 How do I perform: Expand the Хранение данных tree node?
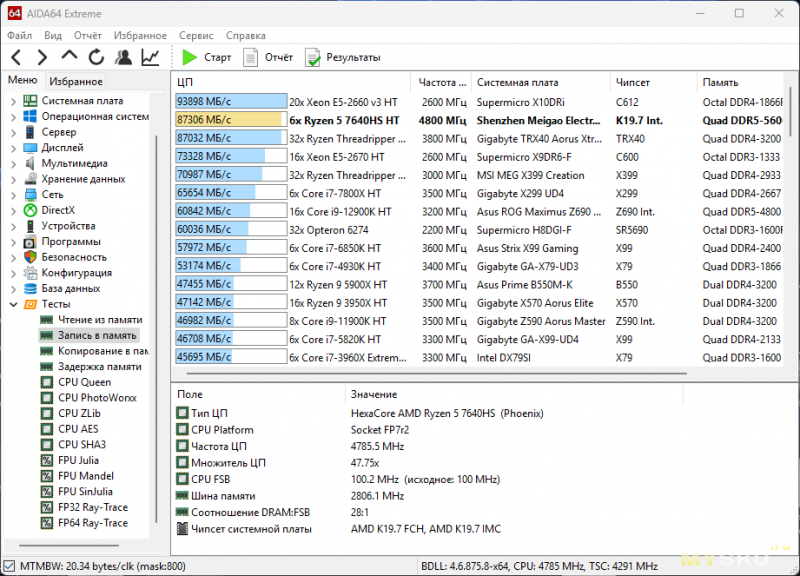13,180
